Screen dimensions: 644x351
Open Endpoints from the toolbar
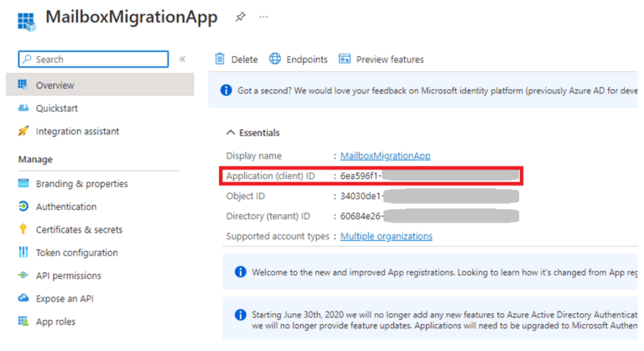click(307, 60)
